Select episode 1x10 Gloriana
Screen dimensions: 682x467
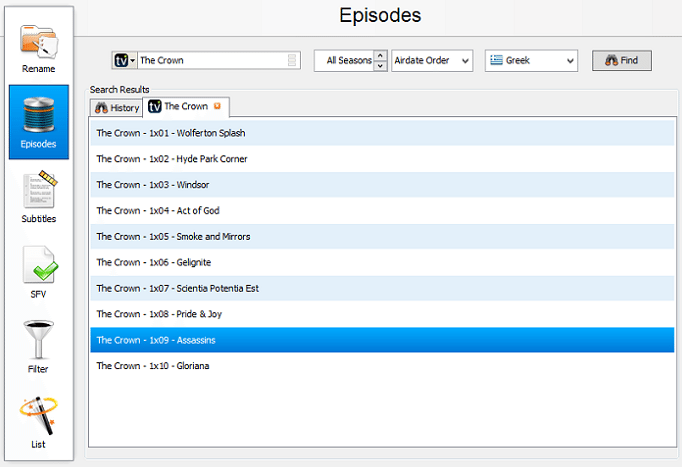(x=382, y=366)
